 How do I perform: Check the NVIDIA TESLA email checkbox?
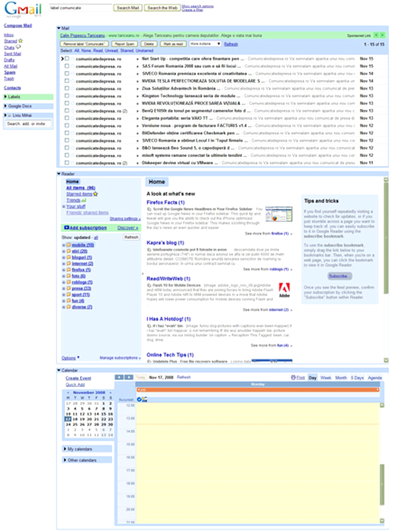[67, 81]
